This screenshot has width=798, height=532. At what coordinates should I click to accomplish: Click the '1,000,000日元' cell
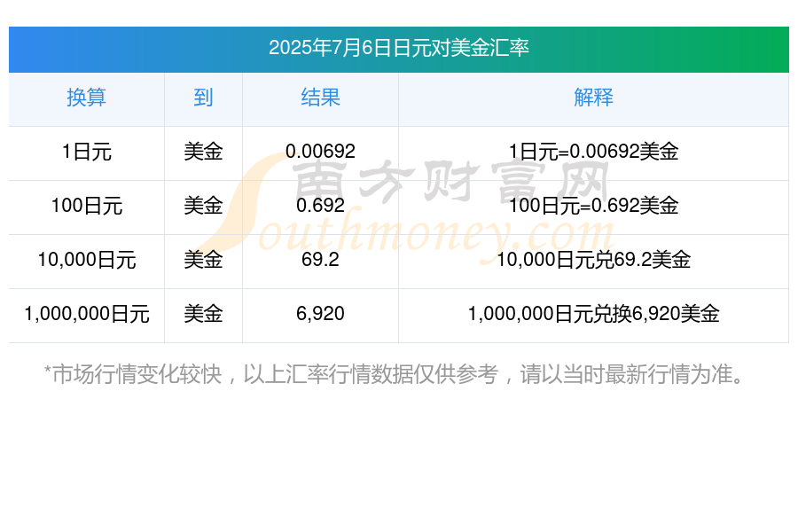pyautogui.click(x=87, y=314)
